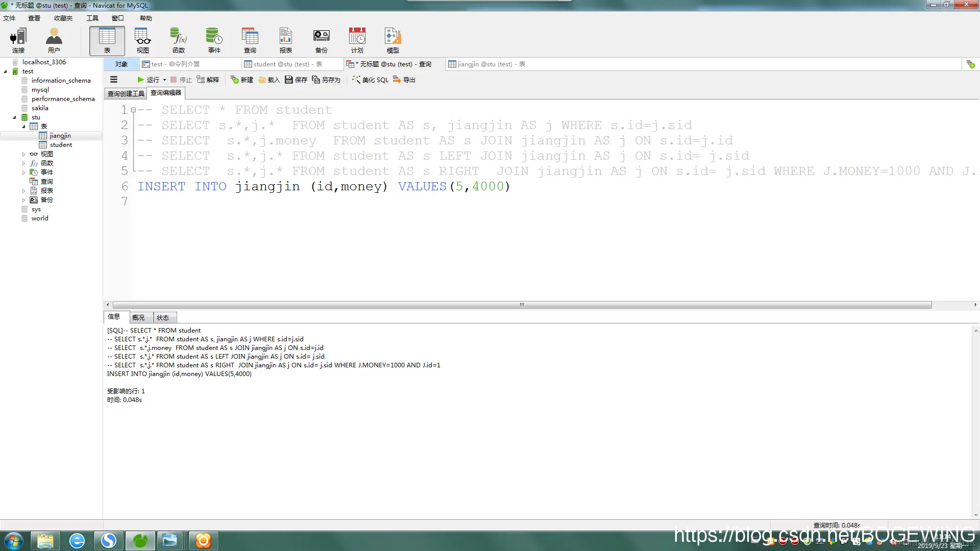This screenshot has width=980, height=551.
Task: Open the dropdown arrow next to 运行
Action: pos(164,80)
